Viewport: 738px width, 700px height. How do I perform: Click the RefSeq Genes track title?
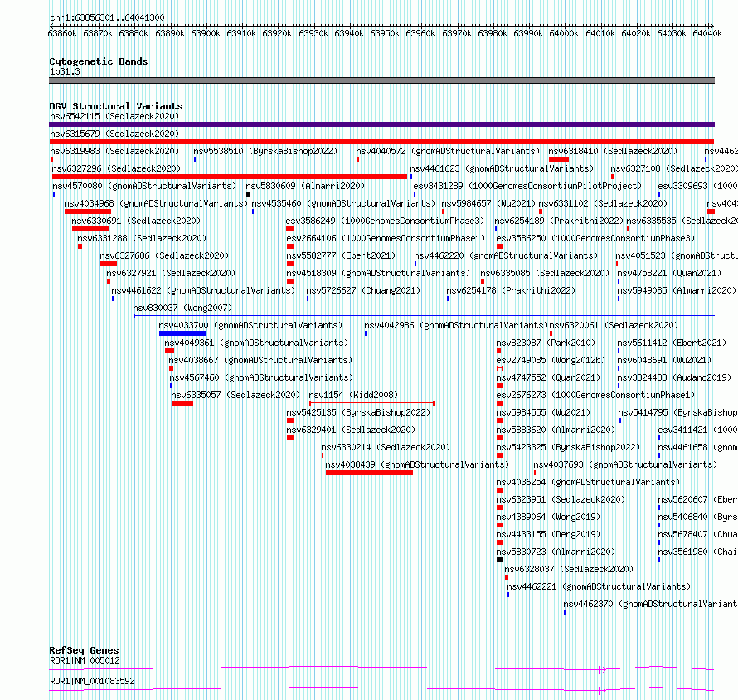(x=84, y=650)
